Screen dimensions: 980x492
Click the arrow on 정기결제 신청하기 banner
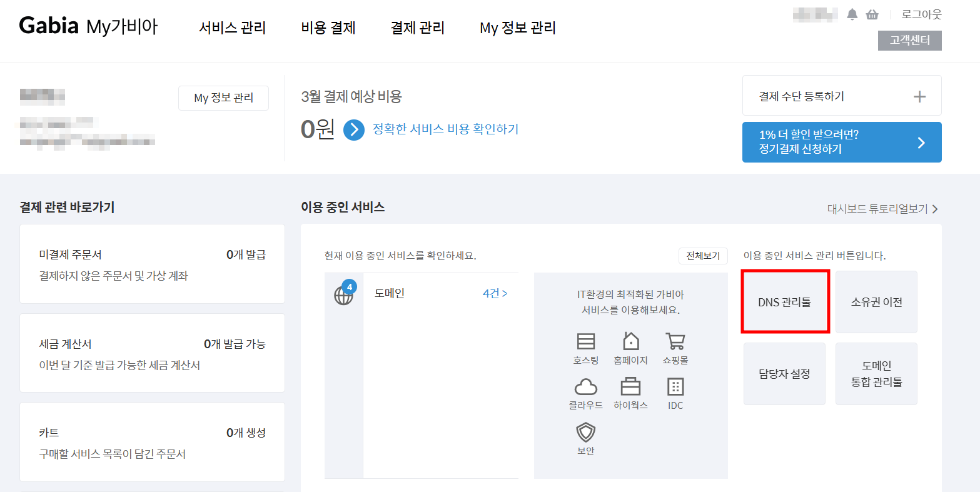click(921, 143)
